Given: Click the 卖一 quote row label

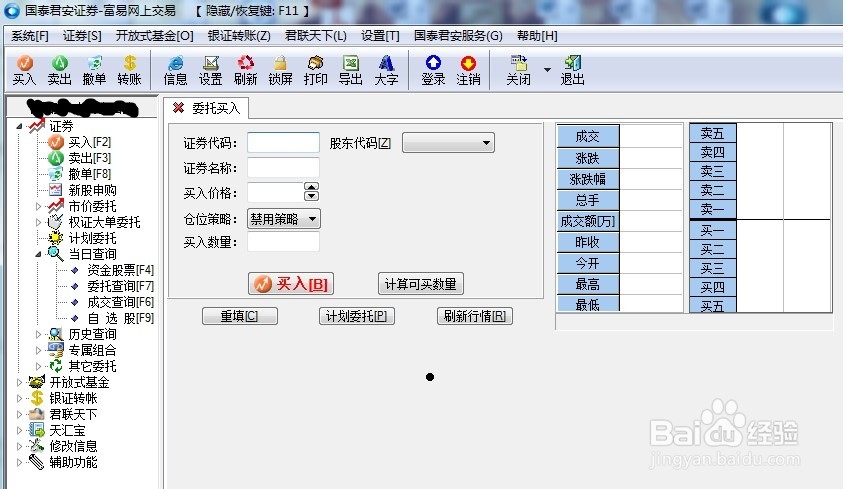Looking at the screenshot, I should pyautogui.click(x=713, y=209).
